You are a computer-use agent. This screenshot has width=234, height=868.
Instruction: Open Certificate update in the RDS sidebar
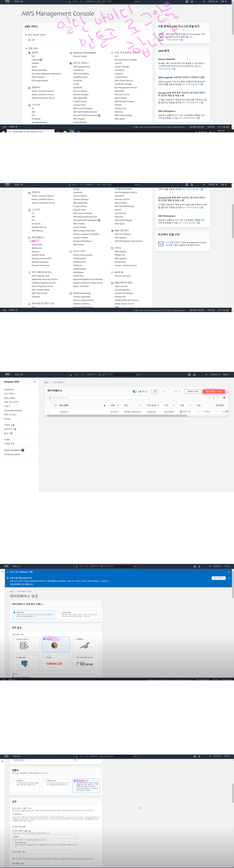(12, 455)
